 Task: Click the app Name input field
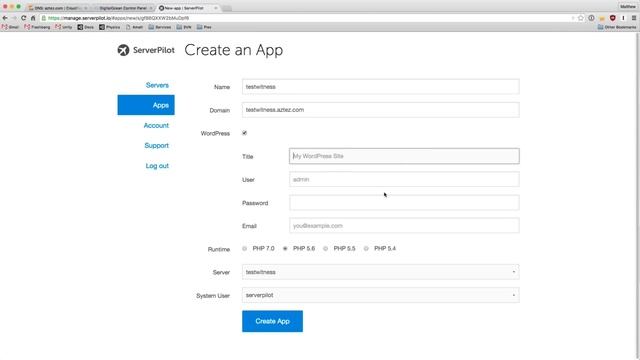pyautogui.click(x=380, y=87)
